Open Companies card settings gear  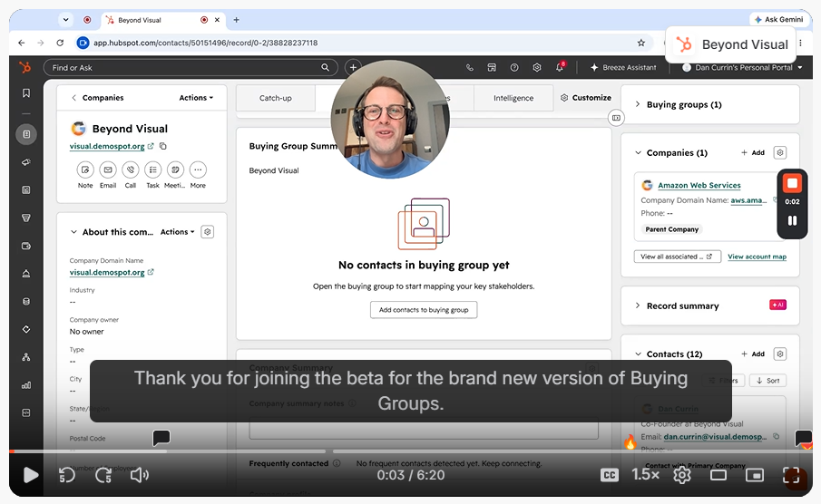point(780,153)
